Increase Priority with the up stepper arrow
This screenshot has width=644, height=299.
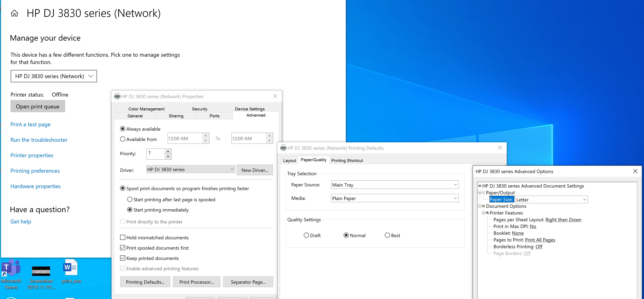[168, 151]
